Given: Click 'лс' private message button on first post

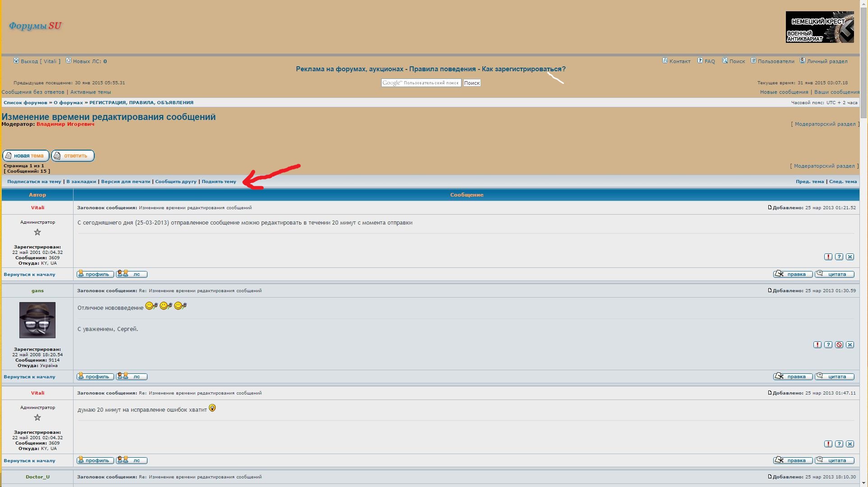Looking at the screenshot, I should pyautogui.click(x=131, y=274).
